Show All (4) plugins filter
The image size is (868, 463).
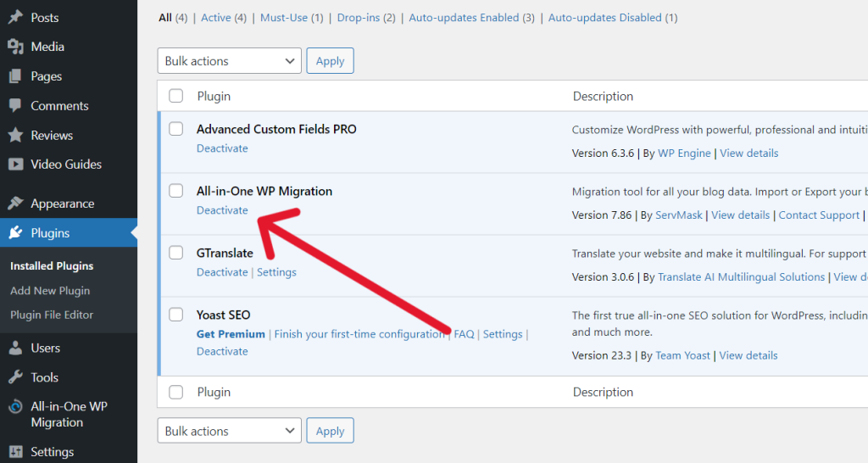pos(173,18)
